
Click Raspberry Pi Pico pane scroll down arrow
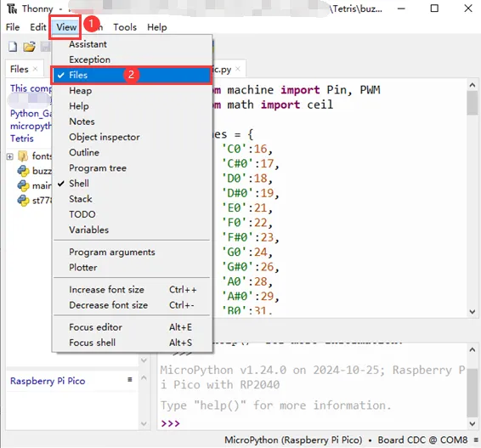pyautogui.click(x=144, y=423)
